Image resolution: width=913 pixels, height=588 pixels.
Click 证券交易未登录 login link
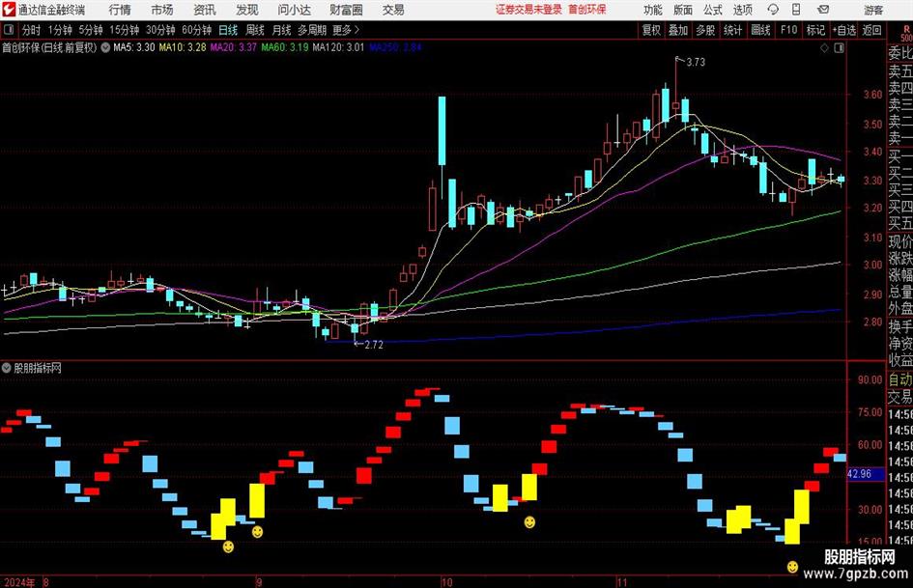click(528, 10)
